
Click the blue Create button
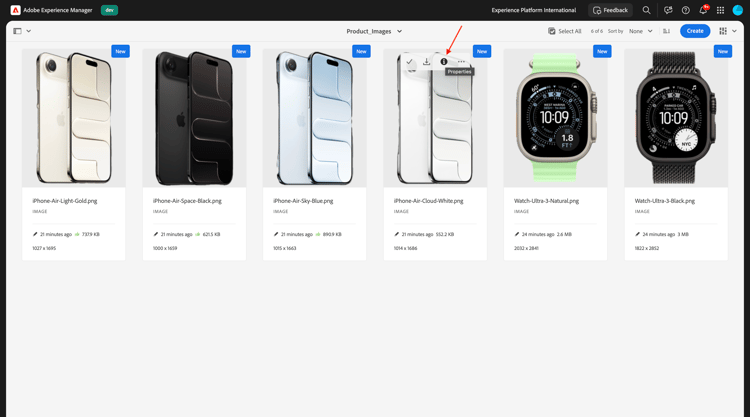[x=695, y=31]
